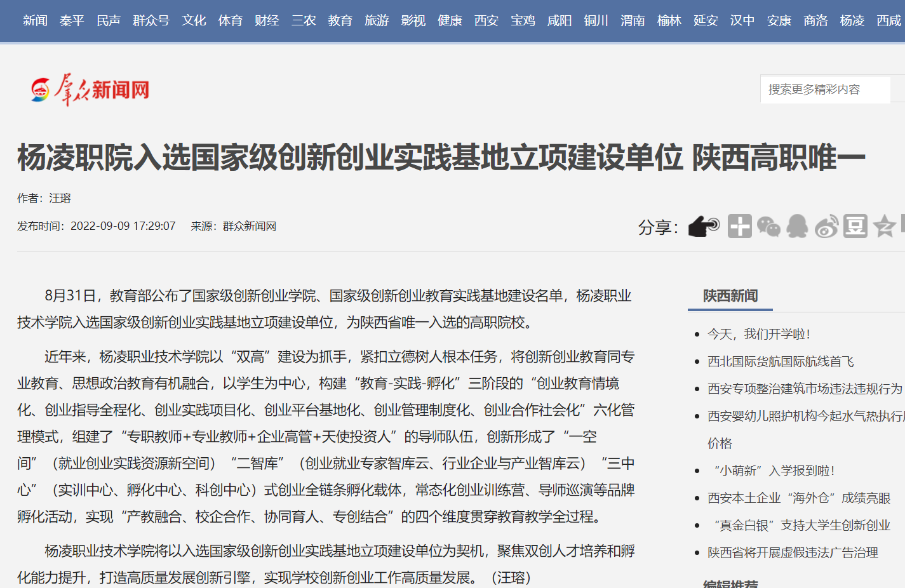Image resolution: width=905 pixels, height=588 pixels.
Task: Open more share options plus icon
Action: pos(739,226)
